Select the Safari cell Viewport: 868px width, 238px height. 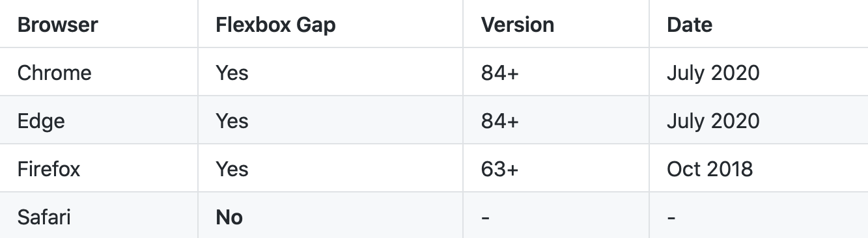click(44, 217)
